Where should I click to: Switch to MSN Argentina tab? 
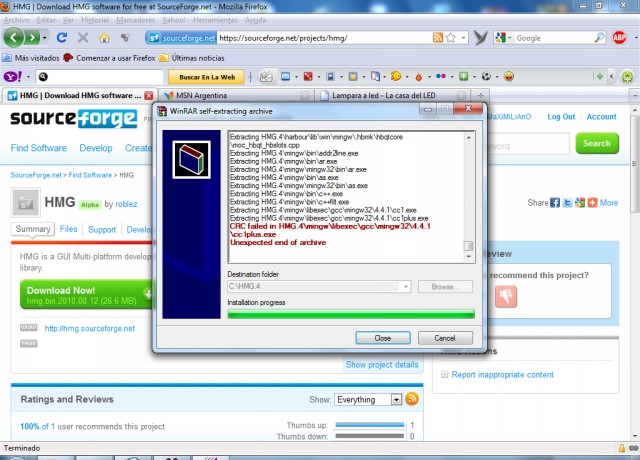(x=236, y=96)
